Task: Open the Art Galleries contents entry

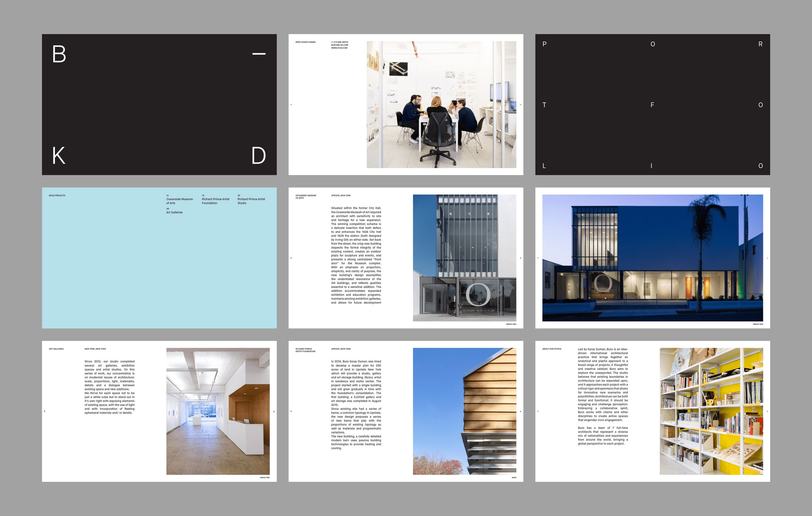Action: point(174,212)
